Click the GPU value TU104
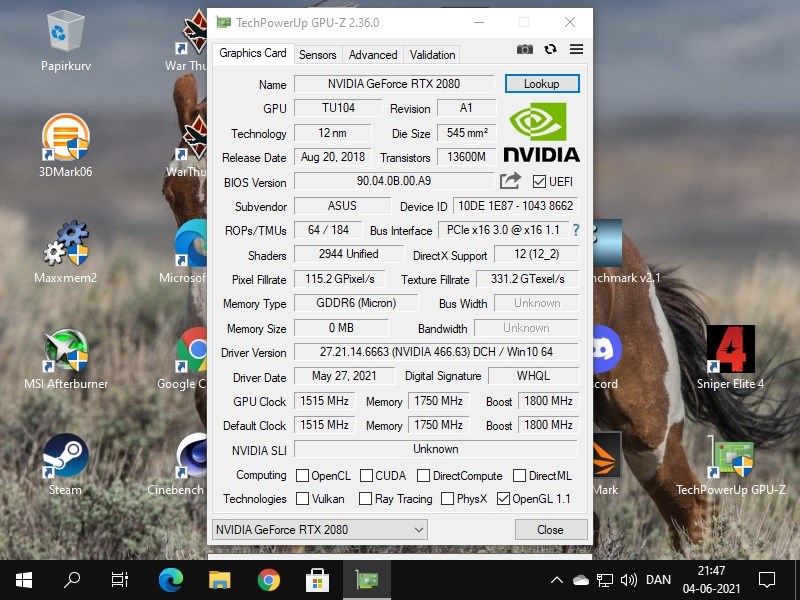Viewport: 800px width, 600px height. (x=338, y=108)
